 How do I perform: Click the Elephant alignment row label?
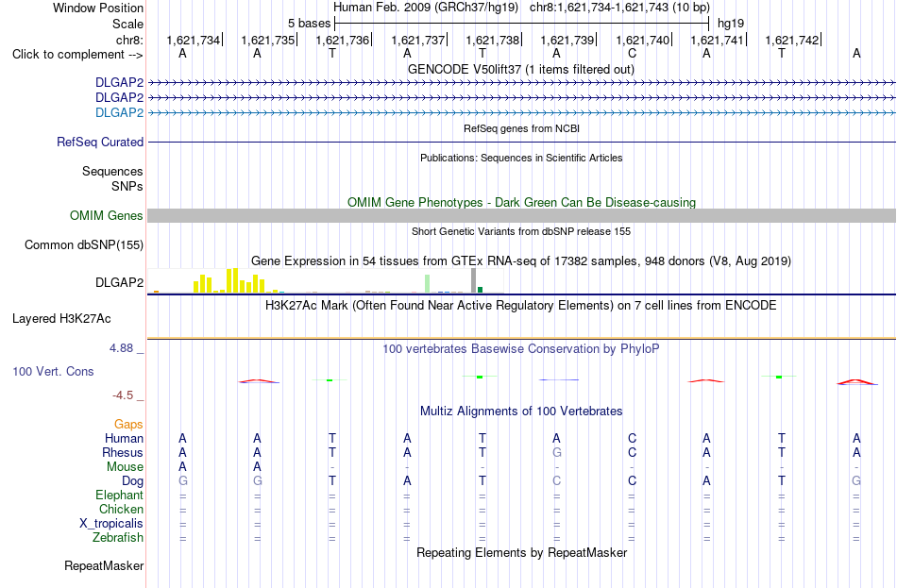point(119,496)
